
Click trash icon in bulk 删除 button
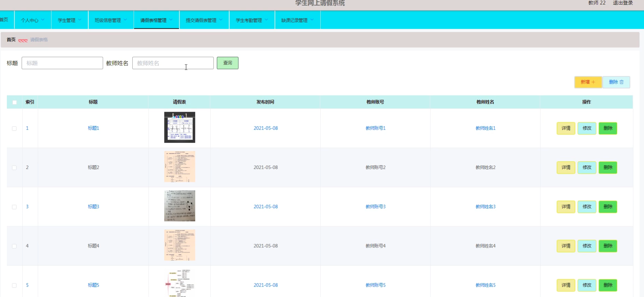(x=622, y=82)
